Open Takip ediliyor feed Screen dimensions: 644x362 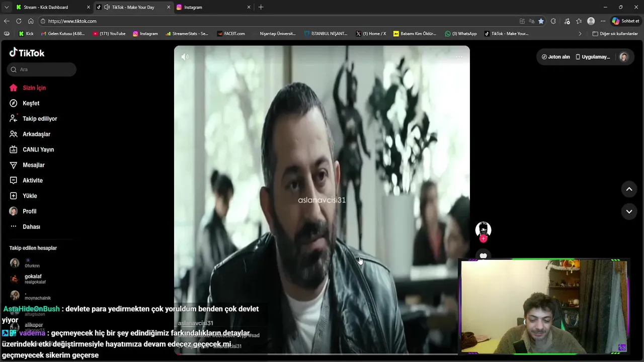pos(40,119)
